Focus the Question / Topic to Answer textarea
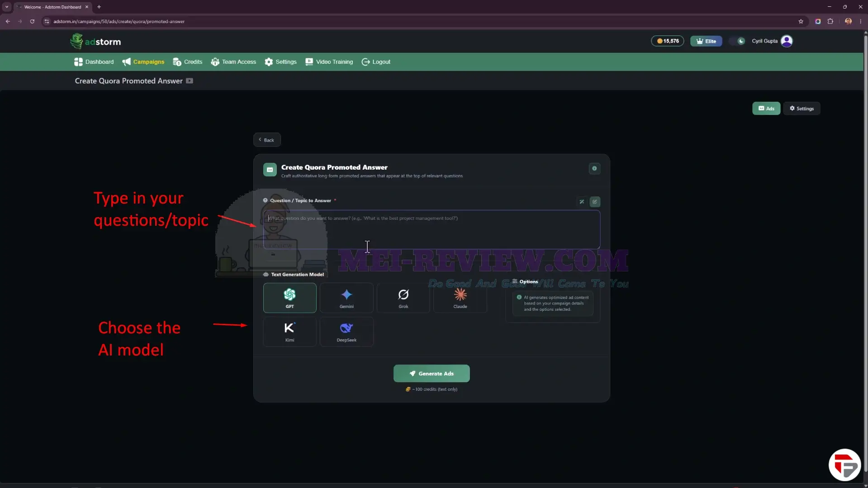This screenshot has width=868, height=488. 432,229
